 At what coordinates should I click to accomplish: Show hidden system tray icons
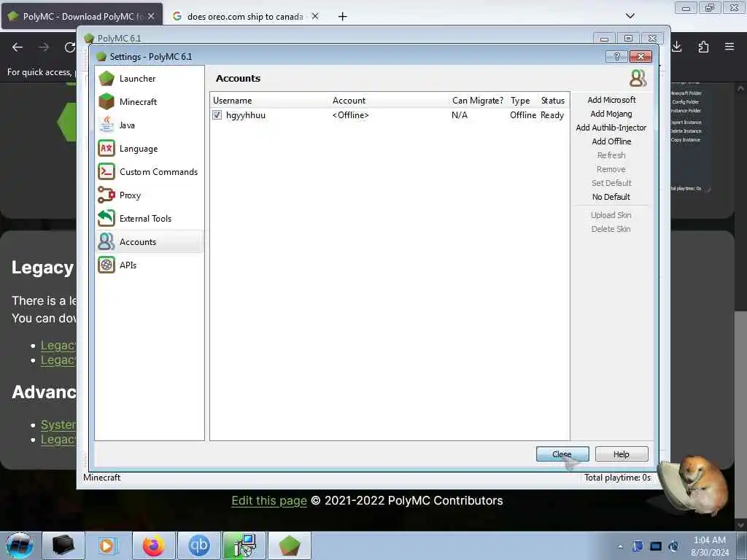pyautogui.click(x=620, y=546)
